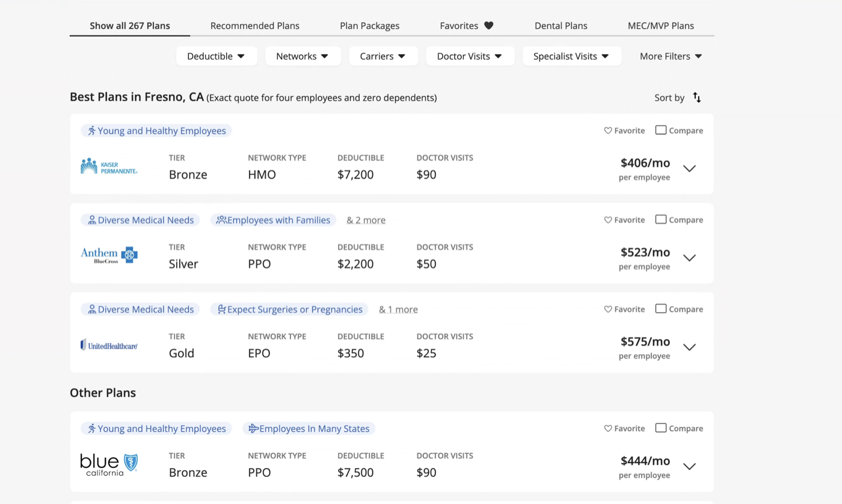The height and width of the screenshot is (504, 842).
Task: Check Compare on the Anthem Silver plan
Action: (660, 220)
